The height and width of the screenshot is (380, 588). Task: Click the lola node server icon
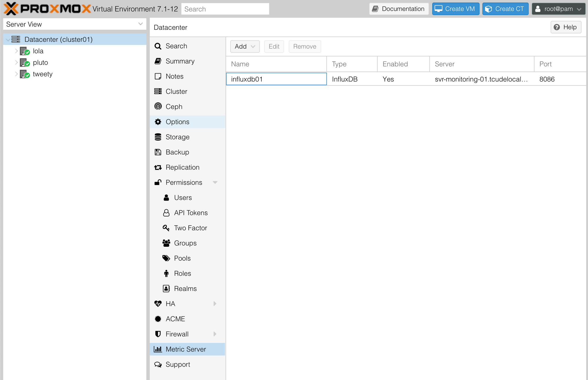tap(25, 51)
